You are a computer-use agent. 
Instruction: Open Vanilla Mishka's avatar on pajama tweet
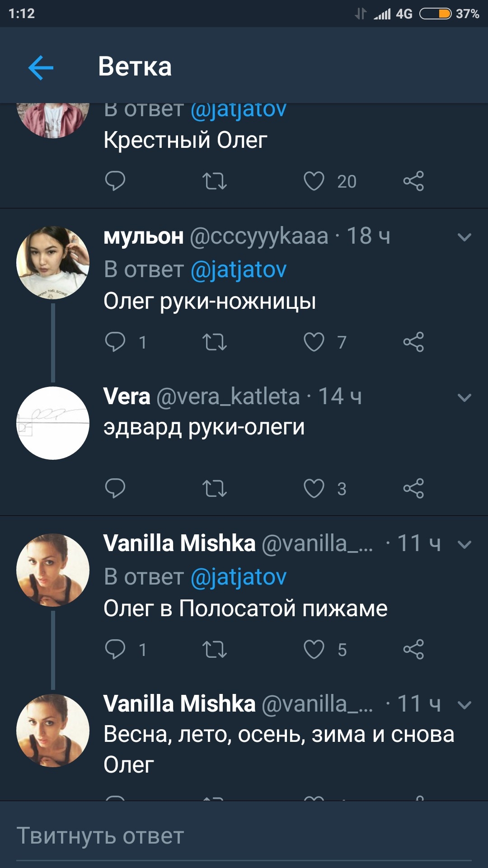coord(53,570)
